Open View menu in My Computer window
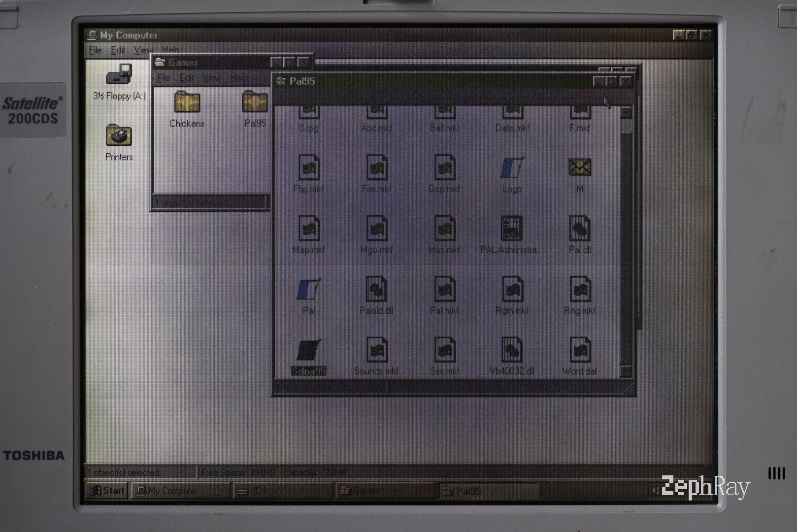This screenshot has width=797, height=532. pyautogui.click(x=143, y=50)
